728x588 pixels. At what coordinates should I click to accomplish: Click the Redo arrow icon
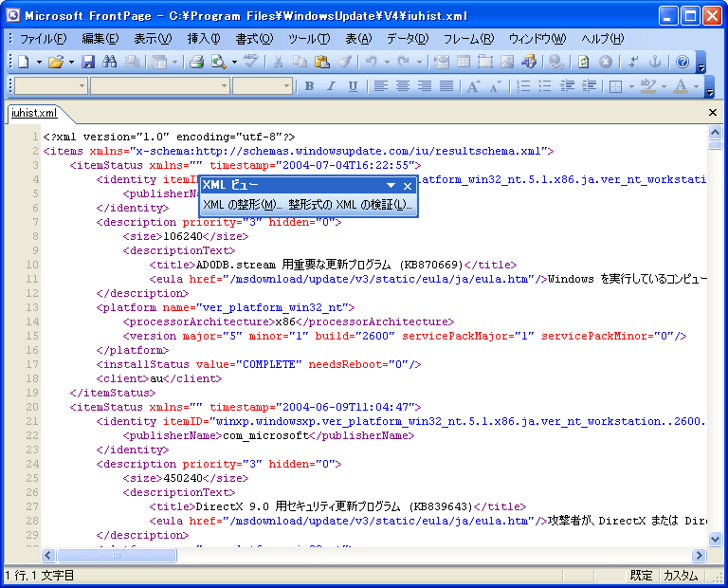[404, 62]
